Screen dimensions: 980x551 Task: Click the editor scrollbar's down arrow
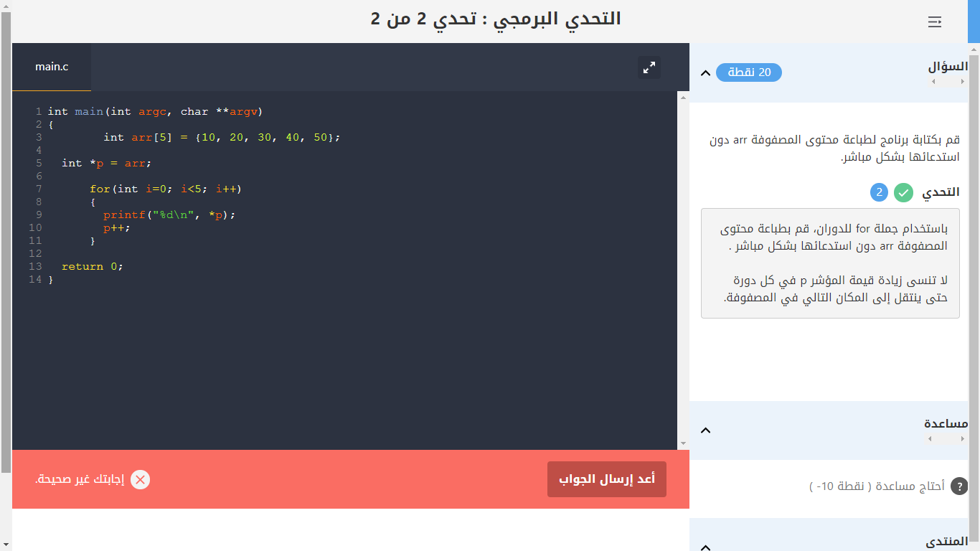pyautogui.click(x=683, y=444)
